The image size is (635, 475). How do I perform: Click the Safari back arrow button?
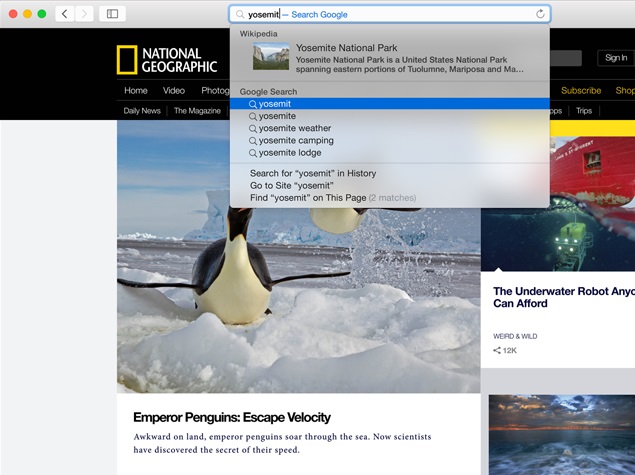point(65,14)
